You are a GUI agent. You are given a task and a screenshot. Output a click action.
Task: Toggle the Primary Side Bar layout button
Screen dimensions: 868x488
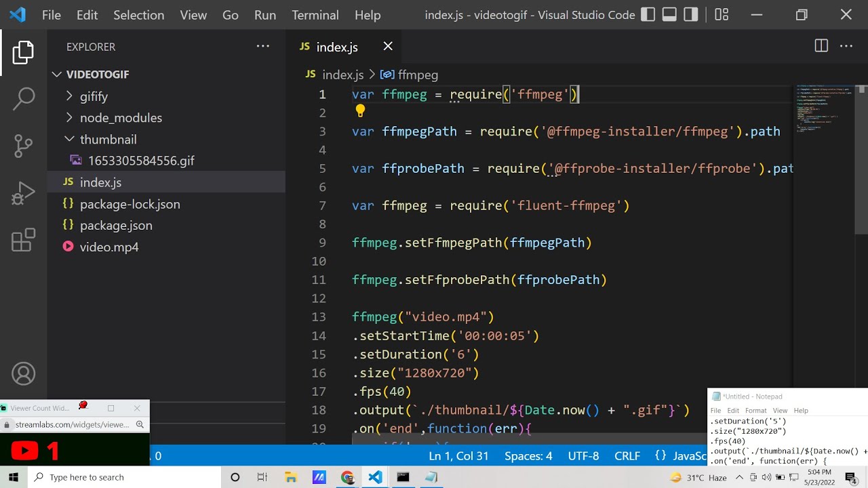coord(648,15)
